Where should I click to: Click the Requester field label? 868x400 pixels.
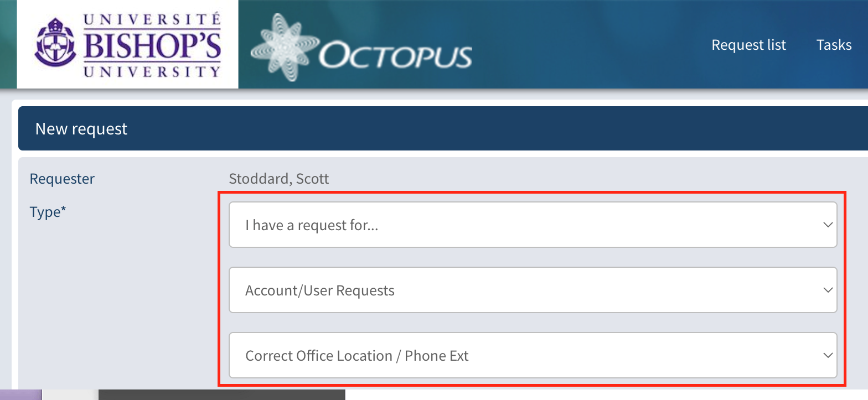(62, 179)
